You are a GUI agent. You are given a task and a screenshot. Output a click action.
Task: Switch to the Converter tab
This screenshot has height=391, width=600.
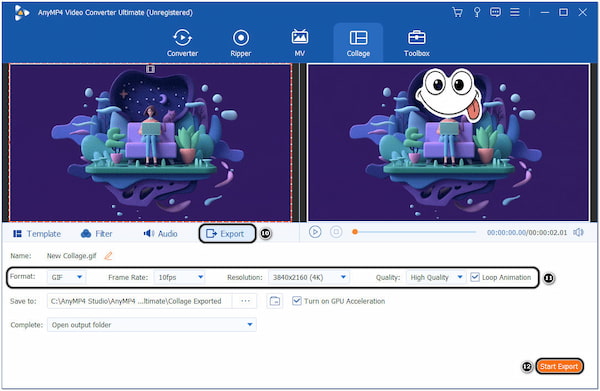[x=182, y=43]
